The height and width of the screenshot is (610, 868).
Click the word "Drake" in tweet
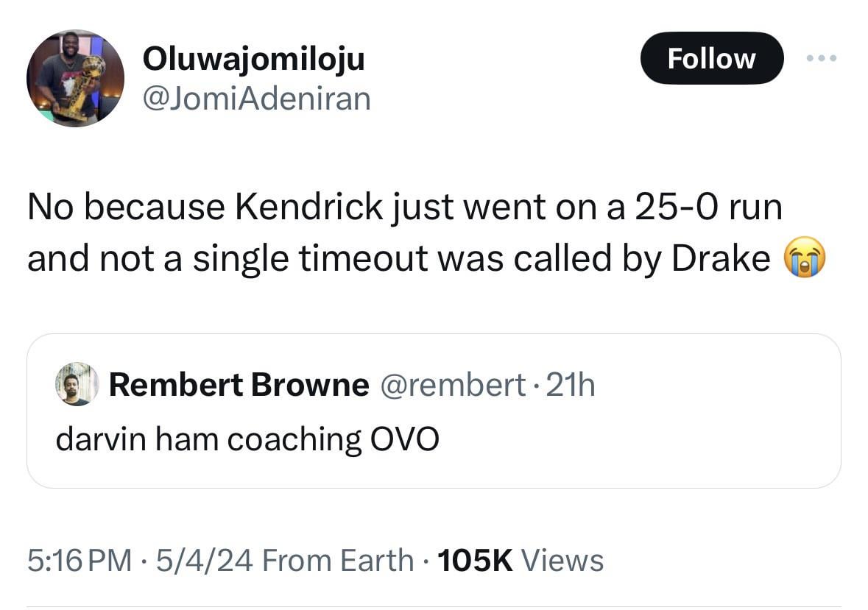pos(720,258)
